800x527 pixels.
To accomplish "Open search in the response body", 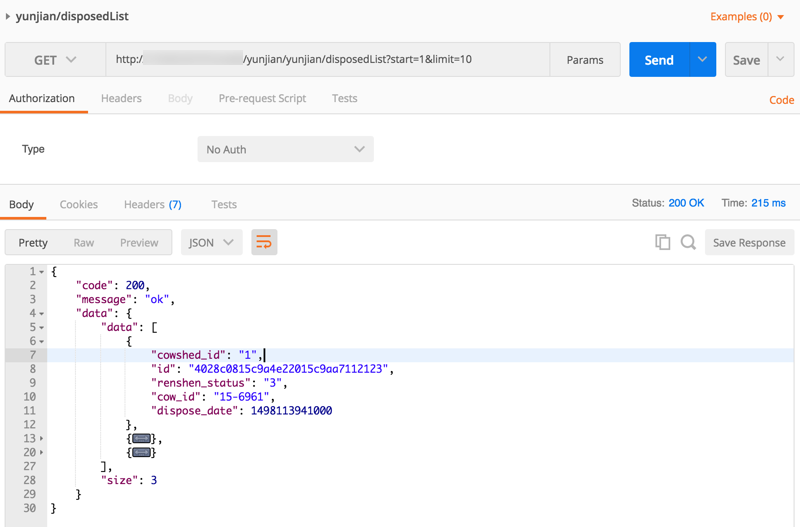I will click(688, 242).
